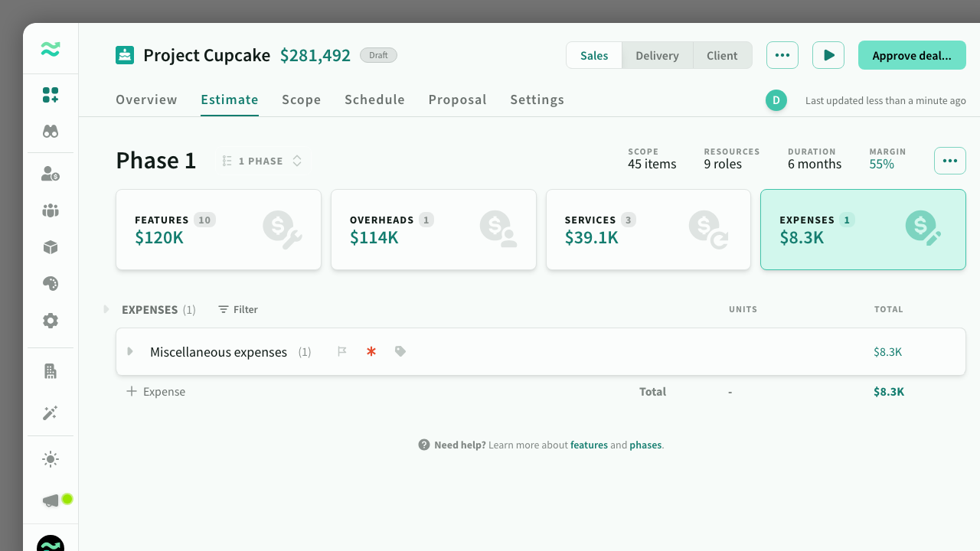This screenshot has height=551, width=980.
Task: Toggle the flag on Miscellaneous expenses row
Action: [x=342, y=351]
